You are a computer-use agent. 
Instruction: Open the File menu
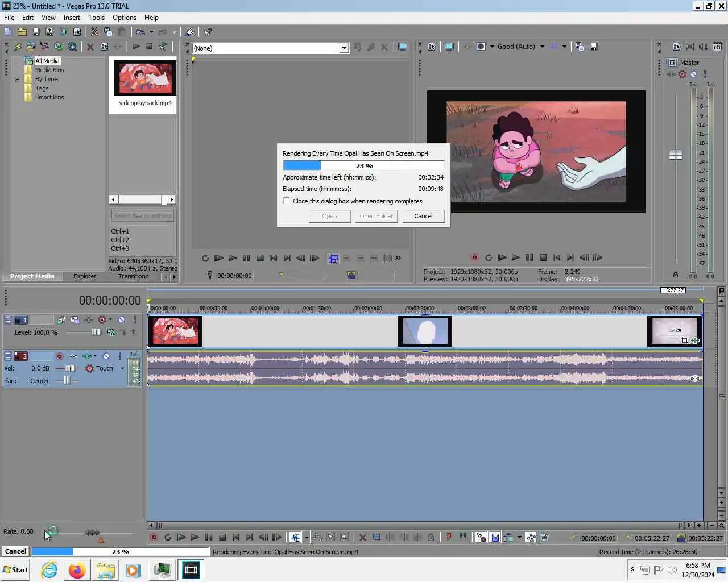coord(9,18)
